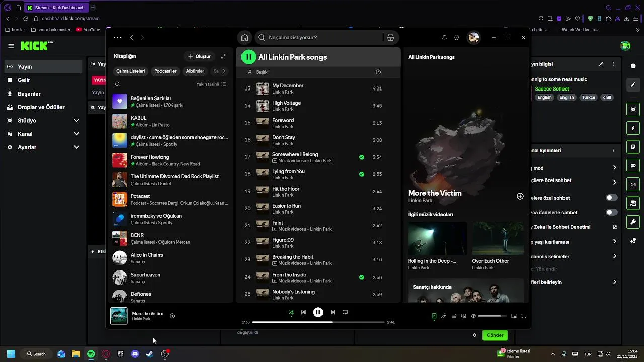Toggle Kick 'zca ifadelerle sohbet' switch
Screen dimensions: 644x362
(612, 212)
